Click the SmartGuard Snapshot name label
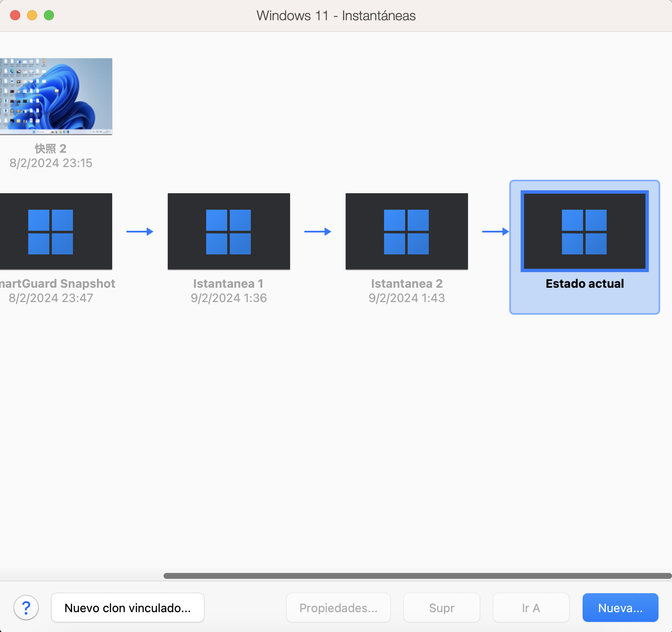 [57, 284]
